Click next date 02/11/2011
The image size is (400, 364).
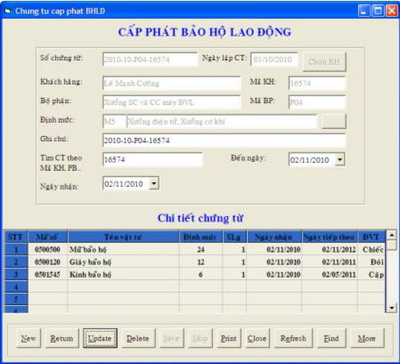330,262
